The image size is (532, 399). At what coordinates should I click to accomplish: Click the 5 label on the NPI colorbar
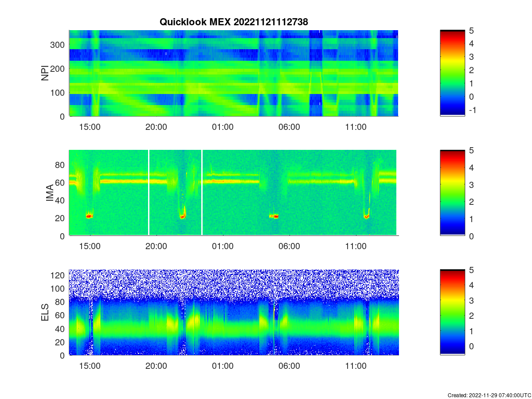tap(471, 31)
